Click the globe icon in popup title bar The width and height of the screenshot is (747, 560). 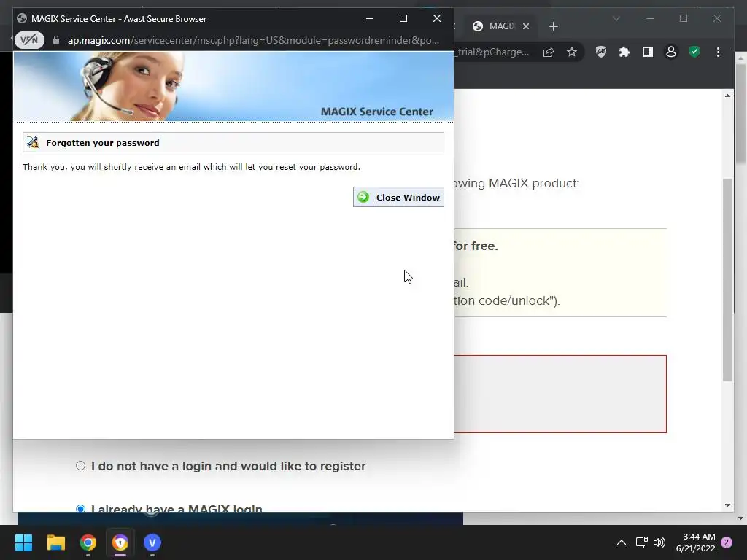[21, 18]
